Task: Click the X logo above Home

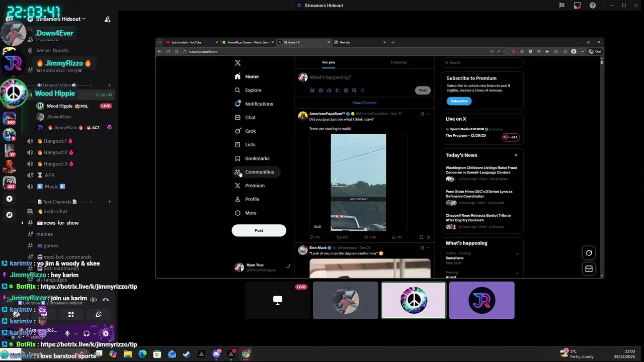Action: [237, 63]
